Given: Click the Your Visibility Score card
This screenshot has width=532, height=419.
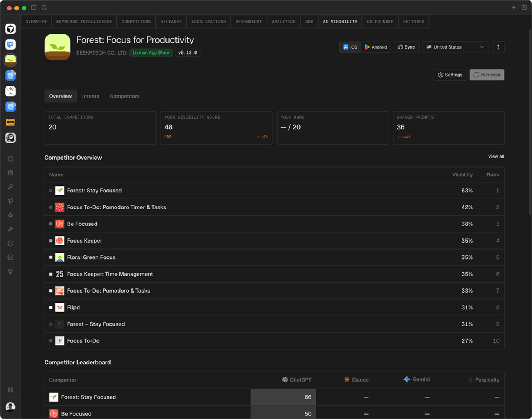Looking at the screenshot, I should pos(216,128).
